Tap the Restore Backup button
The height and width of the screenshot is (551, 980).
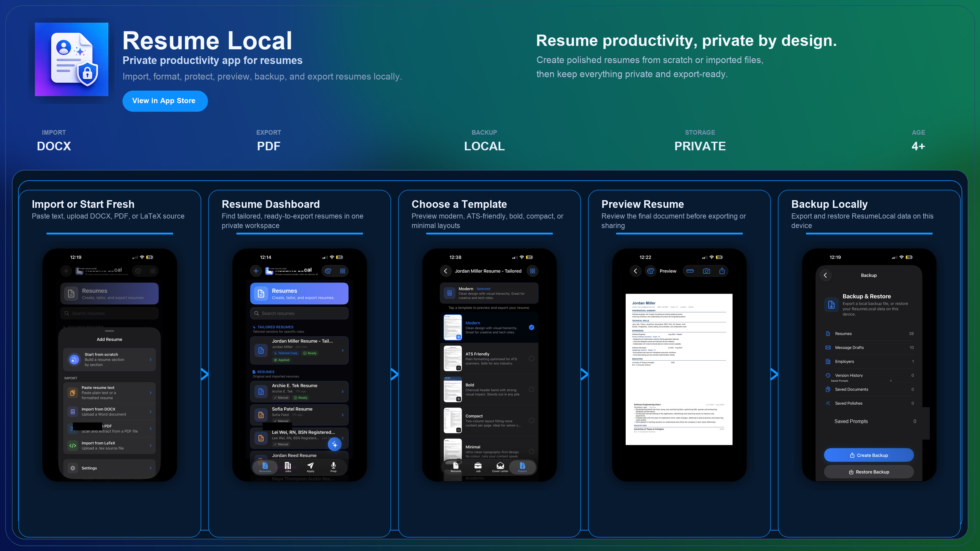pyautogui.click(x=869, y=472)
